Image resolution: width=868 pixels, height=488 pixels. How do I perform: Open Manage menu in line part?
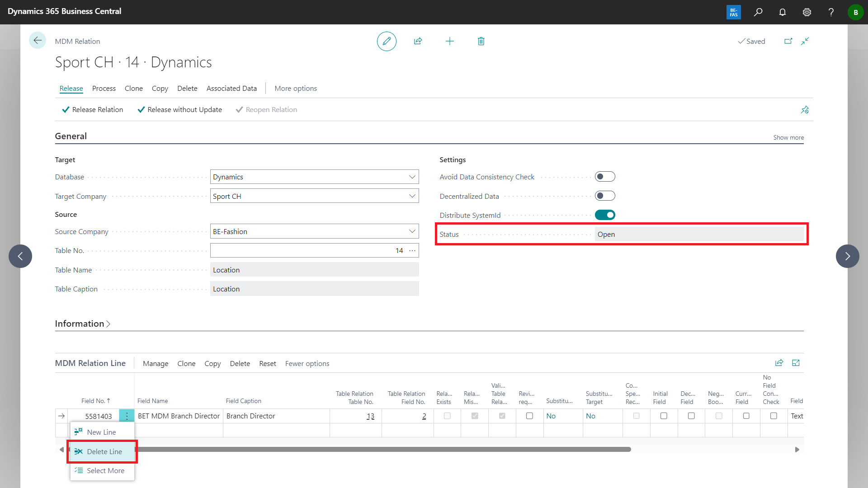pyautogui.click(x=156, y=363)
